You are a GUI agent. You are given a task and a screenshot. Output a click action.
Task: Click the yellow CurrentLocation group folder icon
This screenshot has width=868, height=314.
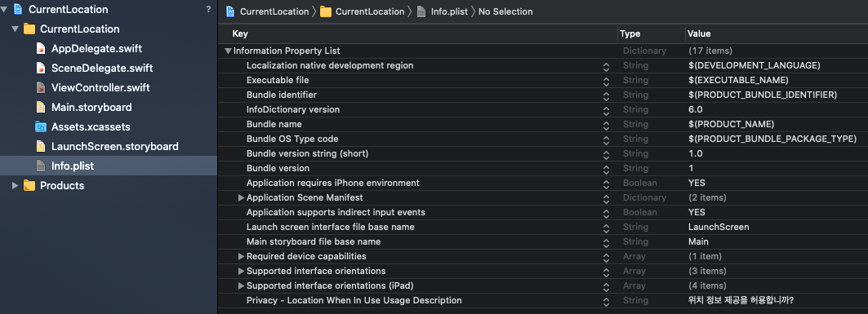(29, 29)
